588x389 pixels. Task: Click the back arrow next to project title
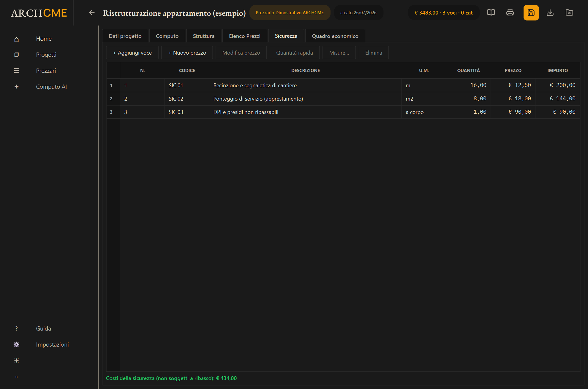coord(92,13)
